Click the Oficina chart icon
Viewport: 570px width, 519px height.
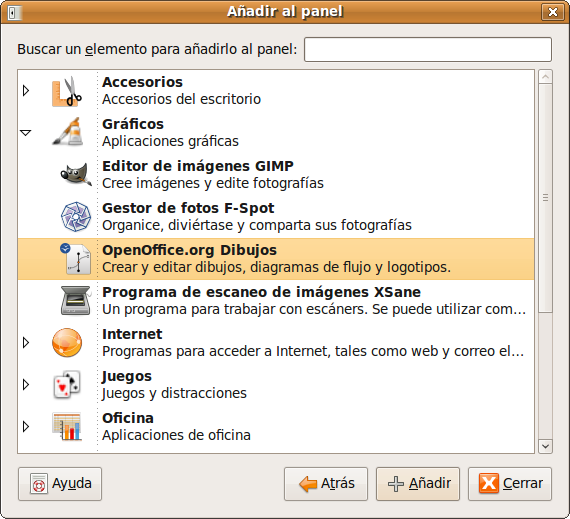tap(67, 426)
